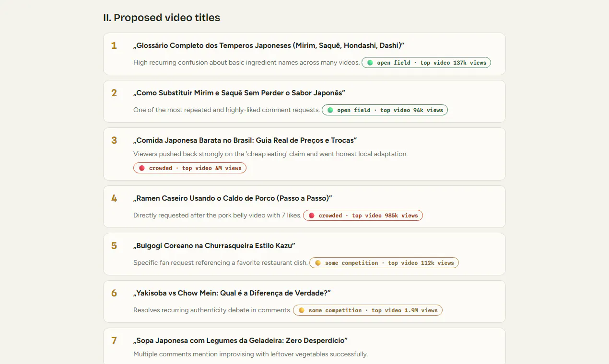Click the yellow dot in the 1.9M views badge
This screenshot has width=609, height=364.
[302, 310]
